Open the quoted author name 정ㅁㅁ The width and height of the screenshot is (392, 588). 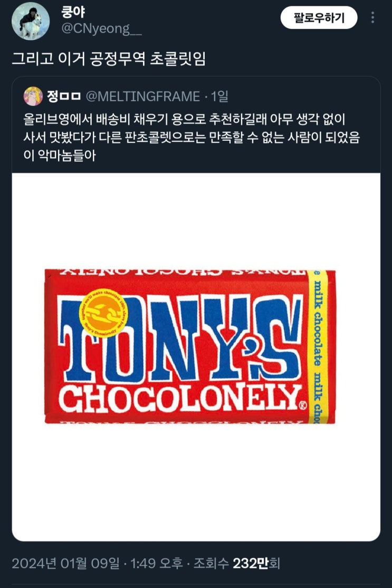64,97
